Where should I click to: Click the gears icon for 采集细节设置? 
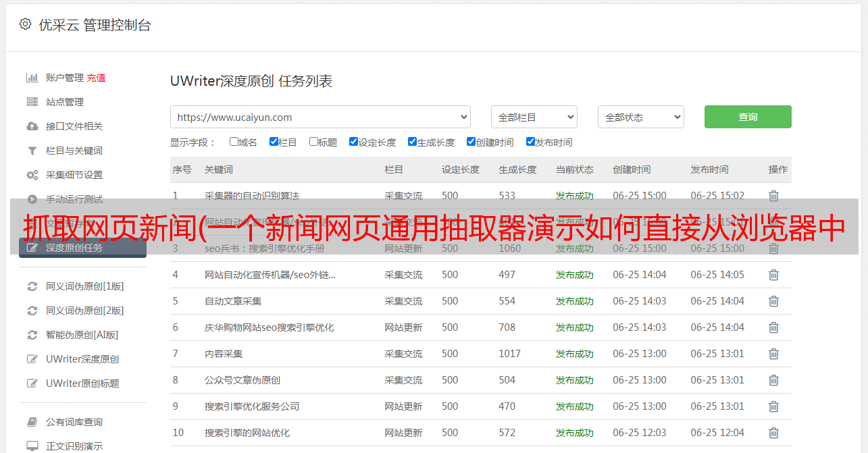point(32,175)
